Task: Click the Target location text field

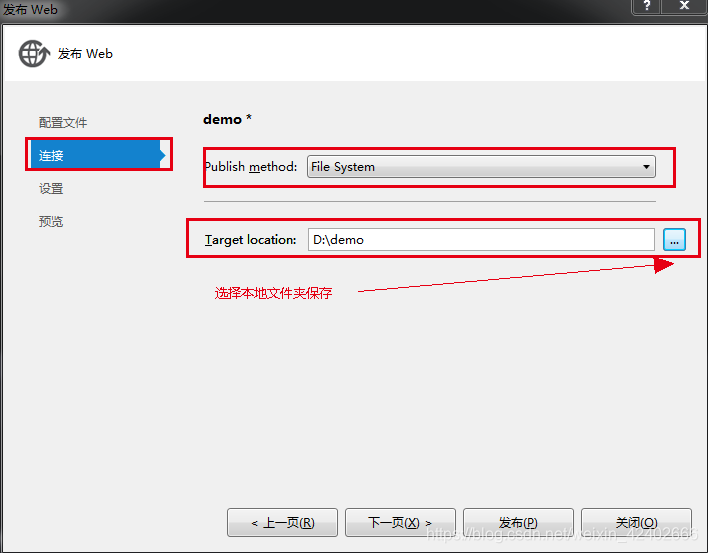Action: coord(481,239)
